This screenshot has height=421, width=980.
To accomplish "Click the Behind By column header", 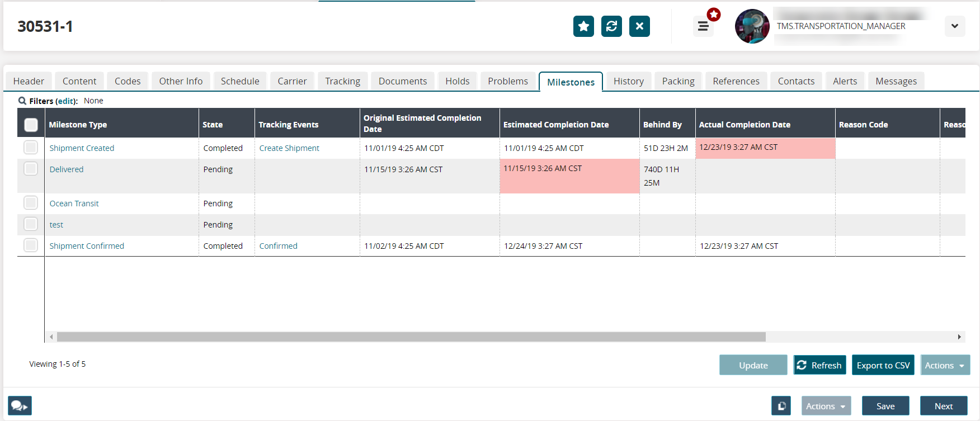I will pos(667,123).
